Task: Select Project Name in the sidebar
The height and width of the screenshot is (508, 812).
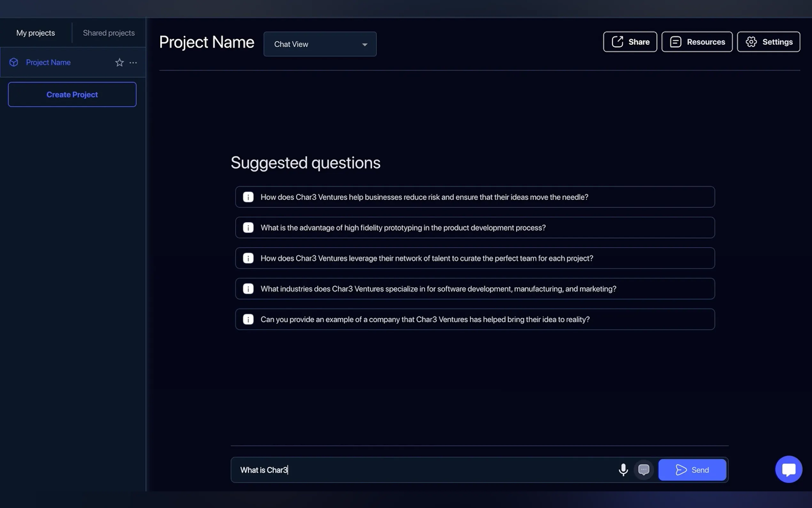Action: coord(73,62)
